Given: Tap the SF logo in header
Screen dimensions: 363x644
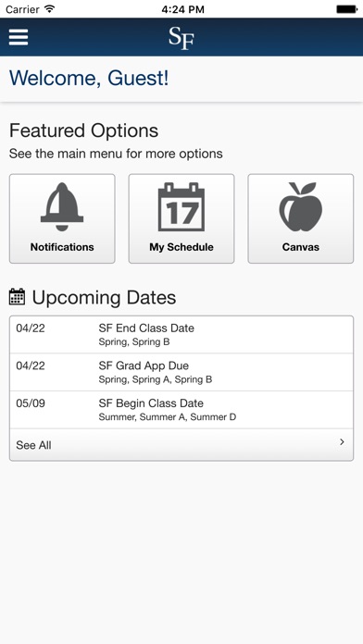Looking at the screenshot, I should click(x=181, y=38).
